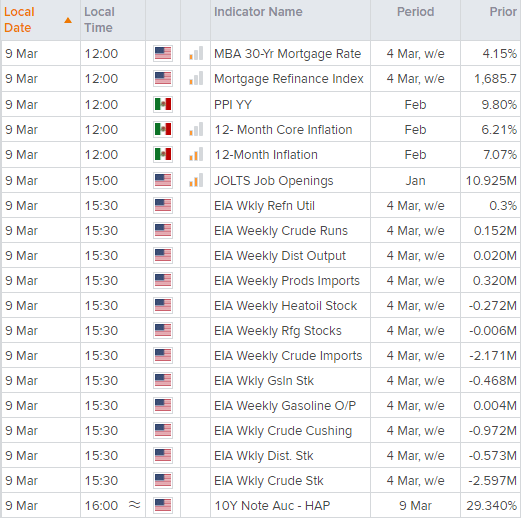The width and height of the screenshot is (521, 518).
Task: Click the approximate-time symbol next to 16:00
Action: click(x=134, y=505)
